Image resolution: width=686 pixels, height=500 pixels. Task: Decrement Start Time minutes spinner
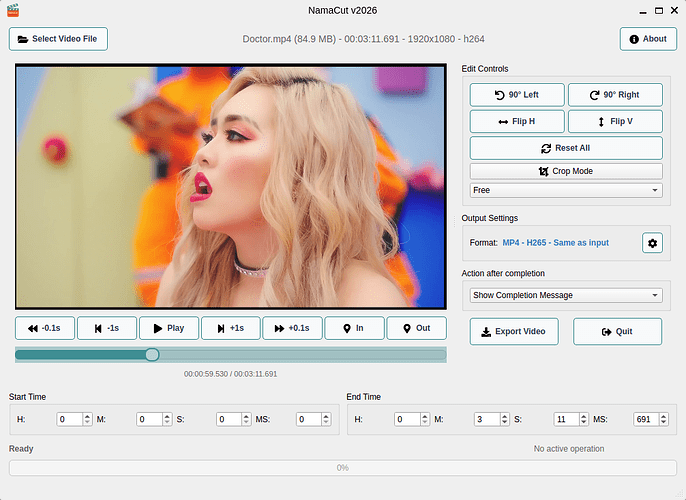167,423
